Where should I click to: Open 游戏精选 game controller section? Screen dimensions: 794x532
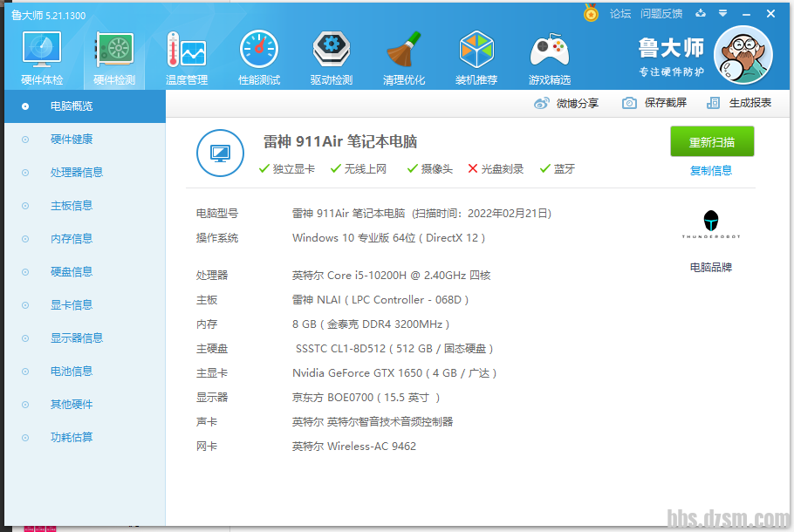(x=550, y=58)
